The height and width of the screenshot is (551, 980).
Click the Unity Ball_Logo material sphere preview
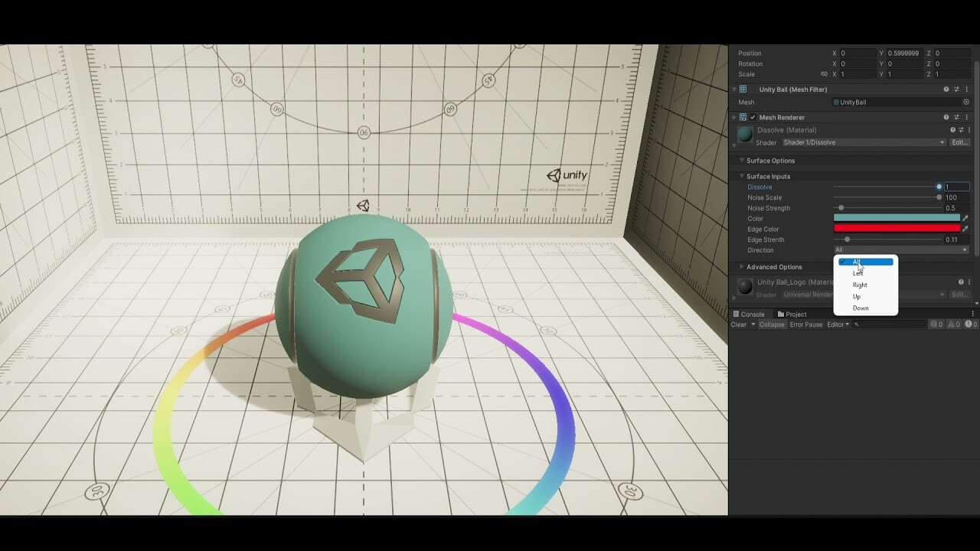tap(743, 287)
